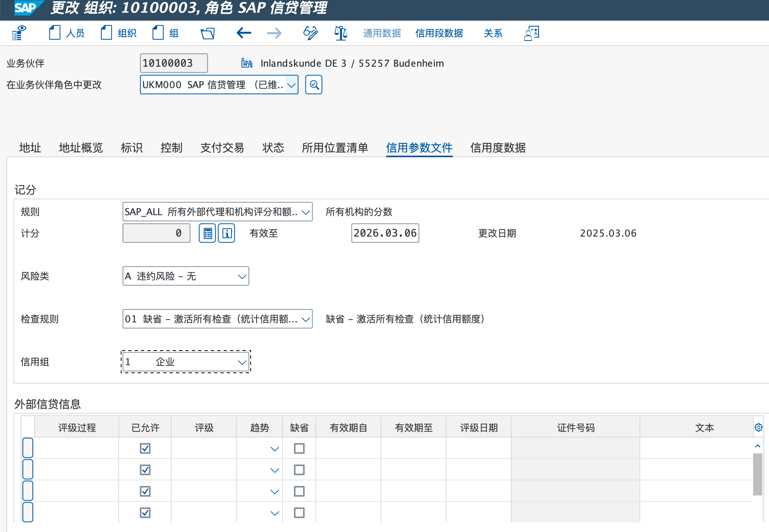
Task: Click the table settings gear icon
Action: (758, 427)
